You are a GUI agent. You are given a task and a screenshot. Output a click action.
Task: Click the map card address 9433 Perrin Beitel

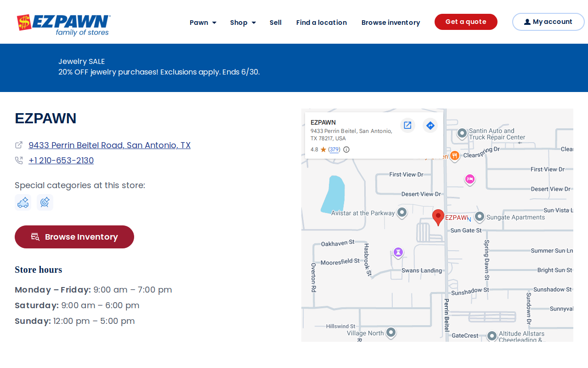[351, 135]
